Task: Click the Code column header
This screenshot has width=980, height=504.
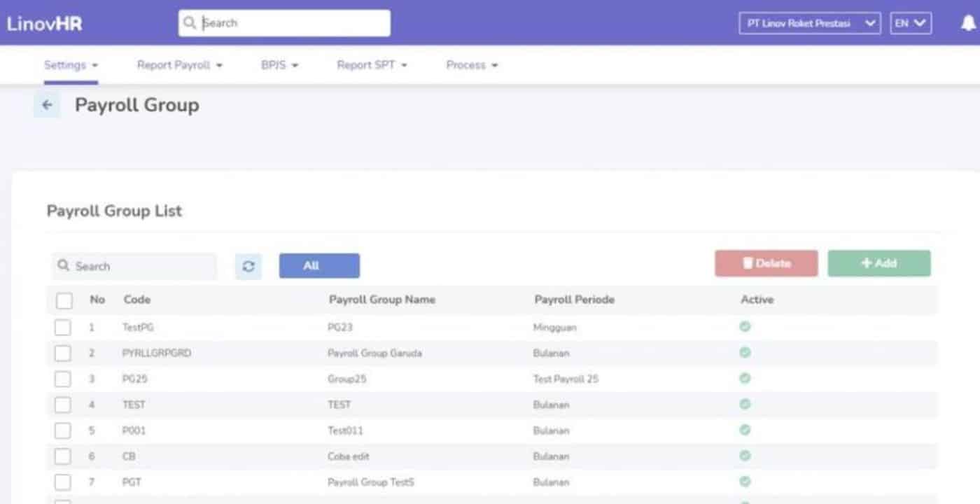Action: click(137, 300)
